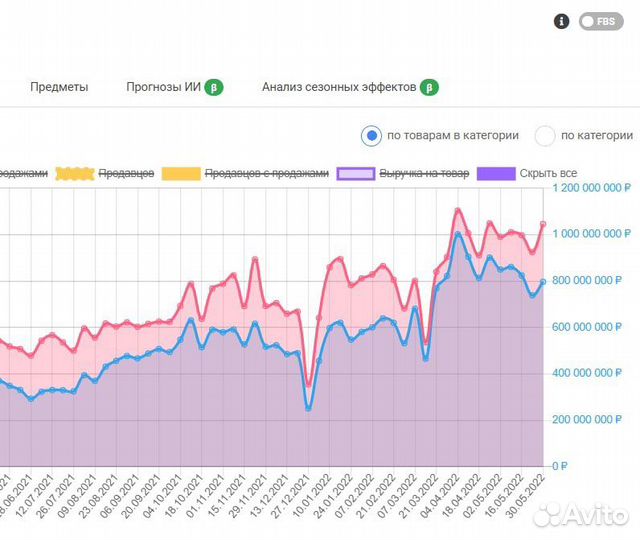Viewport: 640px width, 540px height.
Task: Toggle the Продавцов legend yellow swatch
Action: 73,173
